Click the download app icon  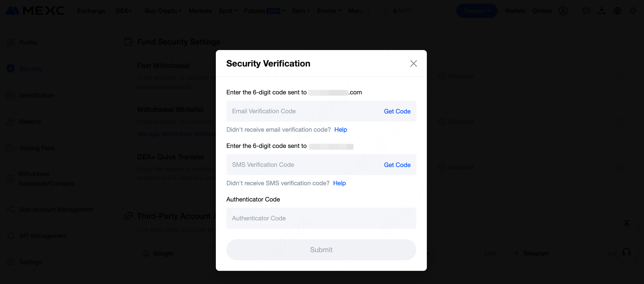point(602,11)
